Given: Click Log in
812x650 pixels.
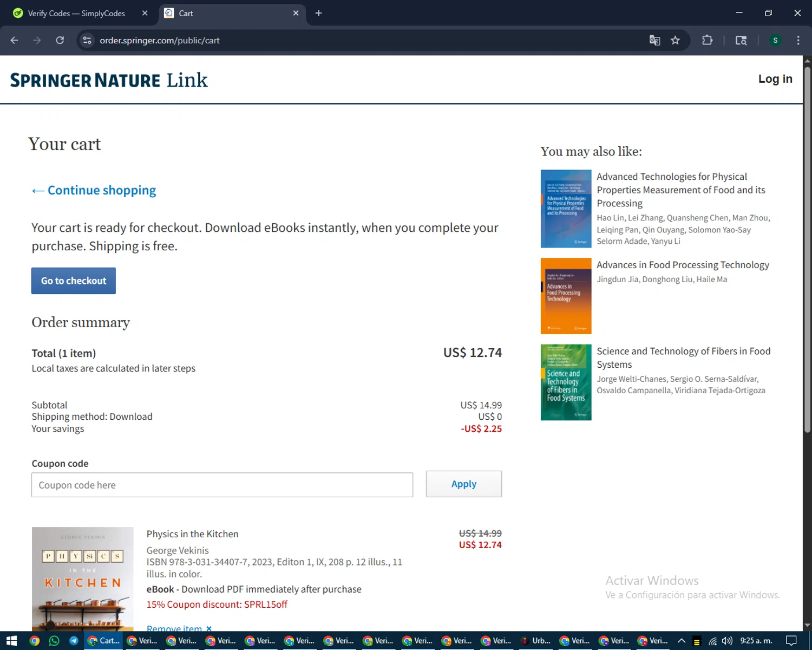Looking at the screenshot, I should point(775,79).
